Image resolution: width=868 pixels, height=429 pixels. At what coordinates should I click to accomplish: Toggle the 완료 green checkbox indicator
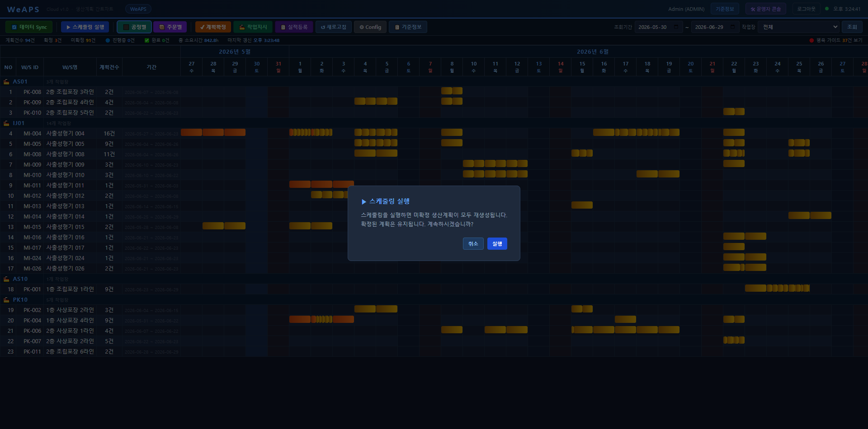pyautogui.click(x=146, y=40)
